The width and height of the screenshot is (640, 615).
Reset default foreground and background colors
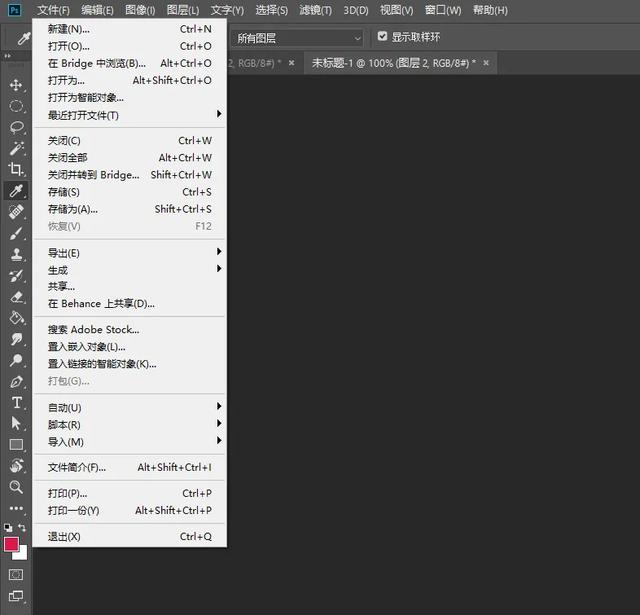8,528
